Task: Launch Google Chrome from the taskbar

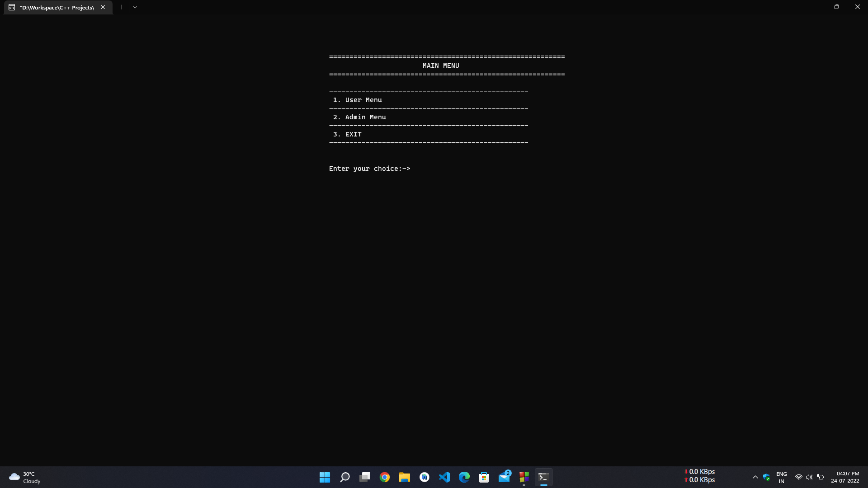Action: pyautogui.click(x=385, y=477)
